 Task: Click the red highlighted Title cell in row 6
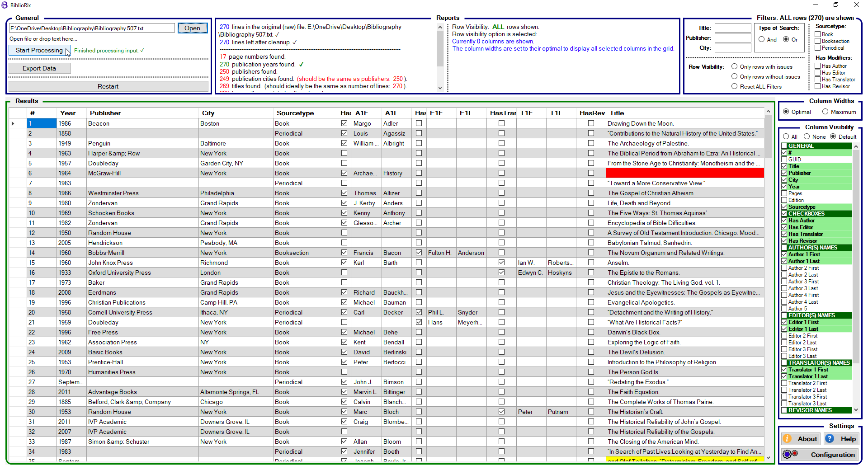point(684,173)
